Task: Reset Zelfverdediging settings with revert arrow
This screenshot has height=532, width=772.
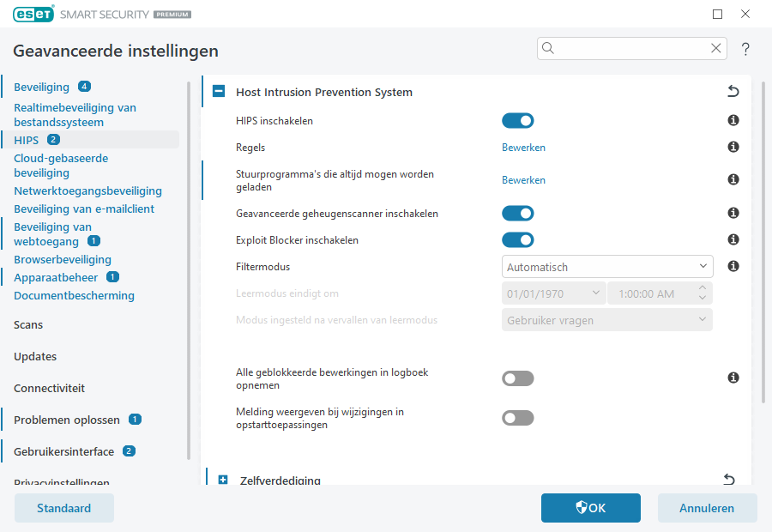Action: coord(728,480)
